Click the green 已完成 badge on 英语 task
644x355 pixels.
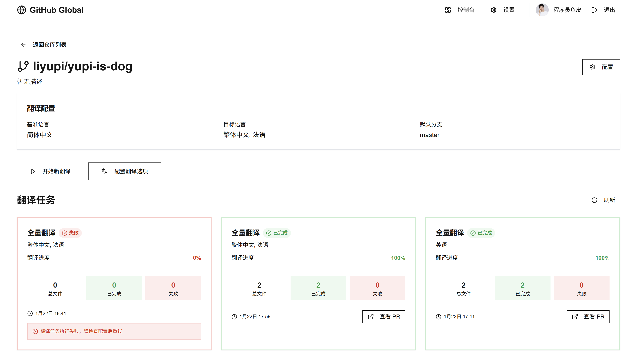click(x=481, y=233)
